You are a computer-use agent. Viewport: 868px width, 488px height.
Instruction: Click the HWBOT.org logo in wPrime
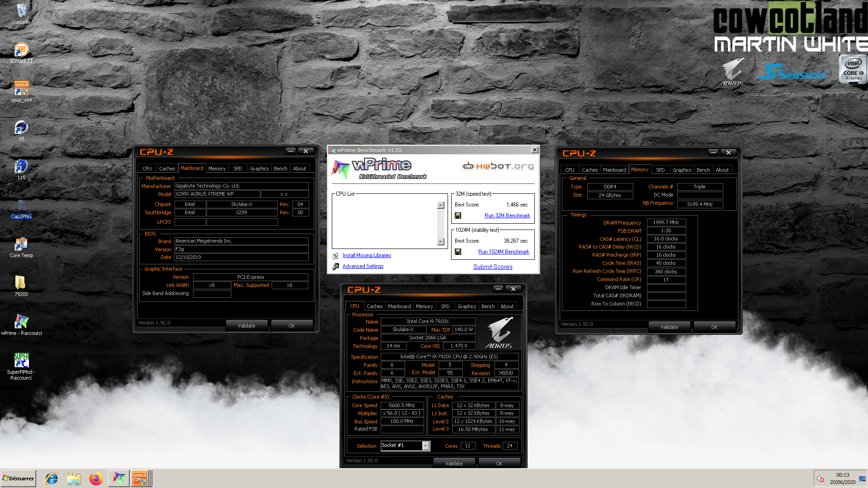point(498,166)
